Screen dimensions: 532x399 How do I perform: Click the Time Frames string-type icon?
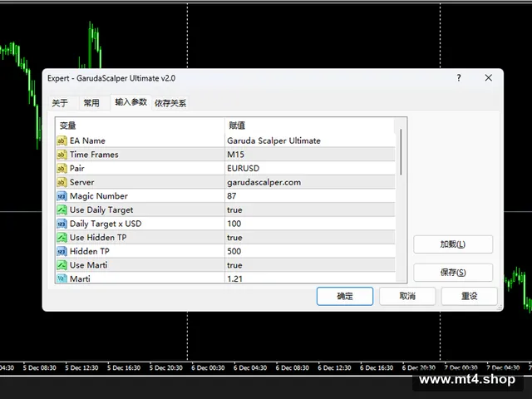[x=62, y=155]
